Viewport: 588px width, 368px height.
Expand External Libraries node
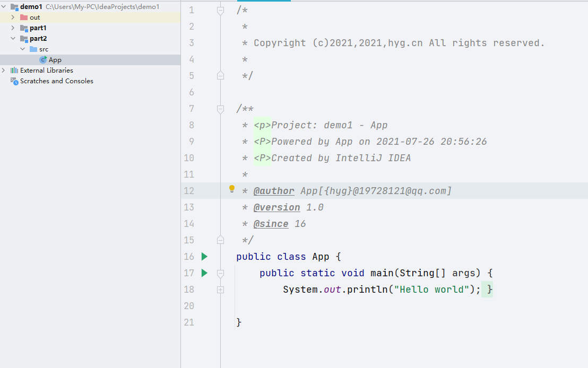point(4,71)
